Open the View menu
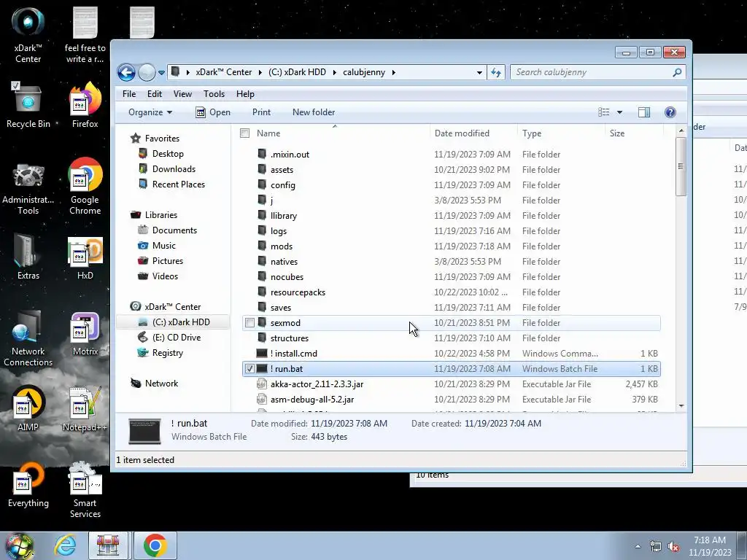The width and height of the screenshot is (747, 560). [x=182, y=94]
